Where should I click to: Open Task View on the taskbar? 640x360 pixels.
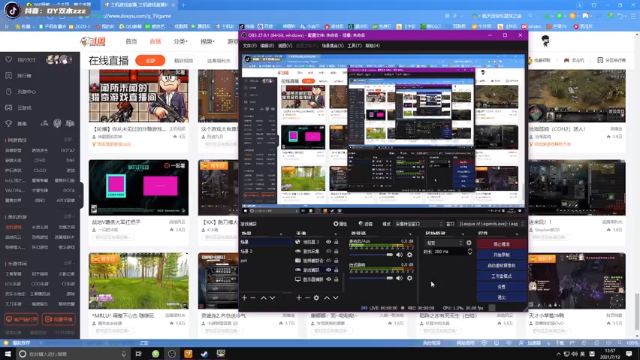139,354
